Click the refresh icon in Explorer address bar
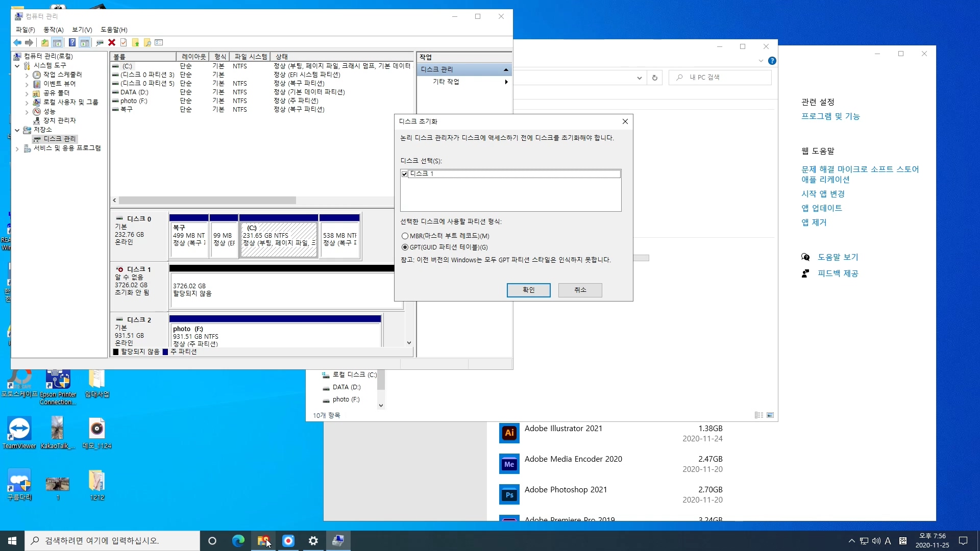 654,78
